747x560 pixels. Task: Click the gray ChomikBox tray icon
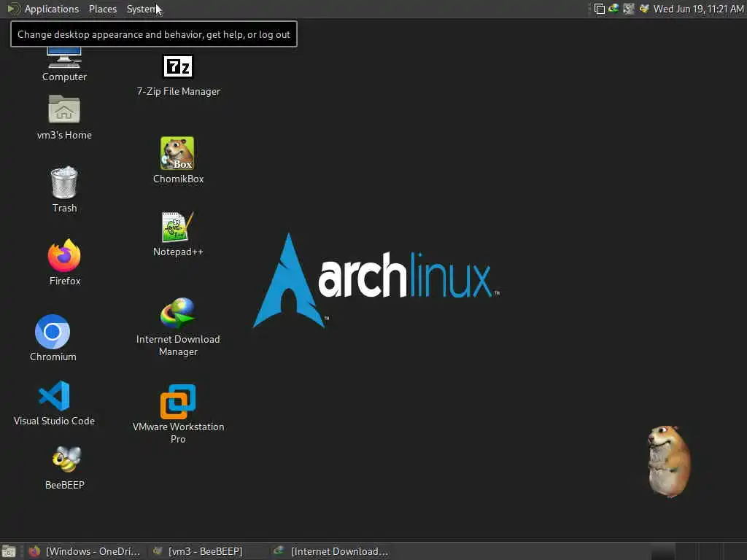tap(629, 9)
